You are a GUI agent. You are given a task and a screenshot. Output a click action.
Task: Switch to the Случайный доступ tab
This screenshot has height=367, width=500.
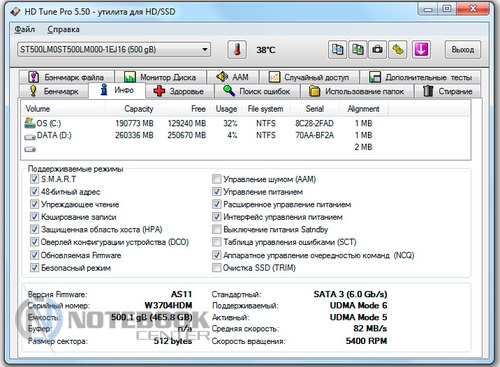click(x=309, y=77)
